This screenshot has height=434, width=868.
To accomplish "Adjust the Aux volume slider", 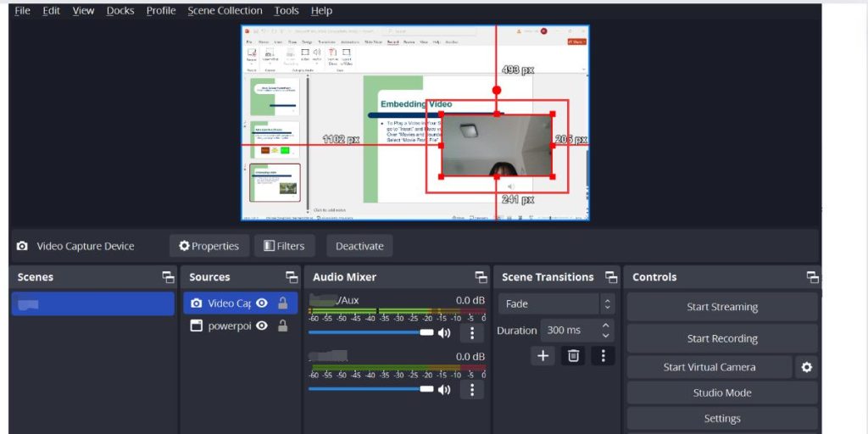I will coord(371,332).
